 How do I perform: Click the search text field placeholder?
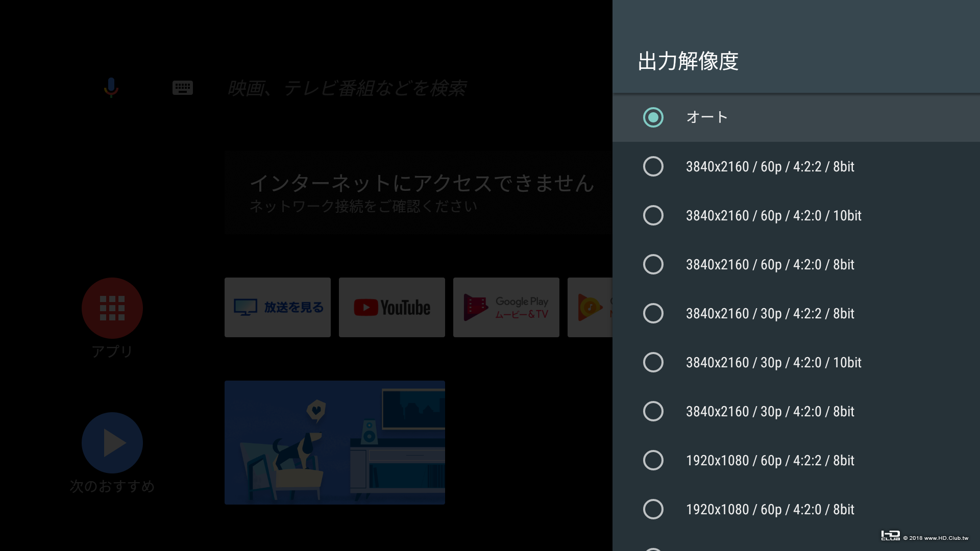pyautogui.click(x=346, y=88)
